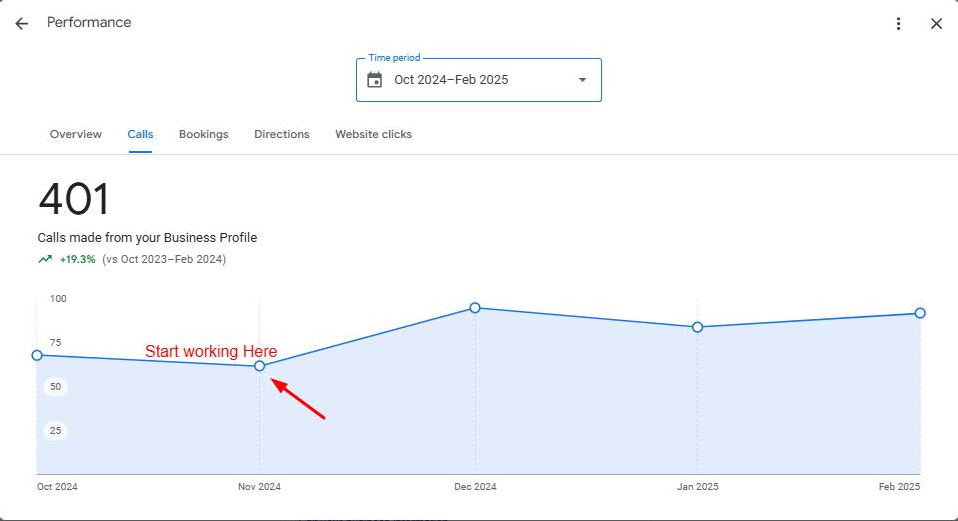
Task: Switch to the Directions tab
Action: click(282, 134)
